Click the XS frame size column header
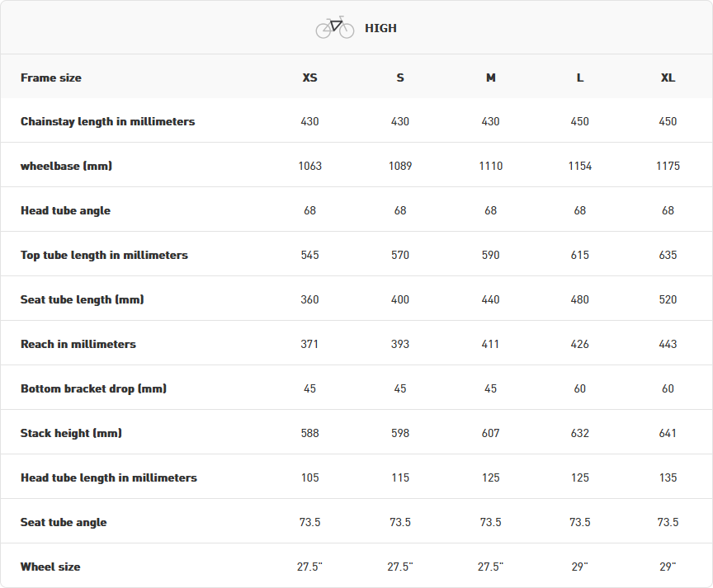 (309, 78)
